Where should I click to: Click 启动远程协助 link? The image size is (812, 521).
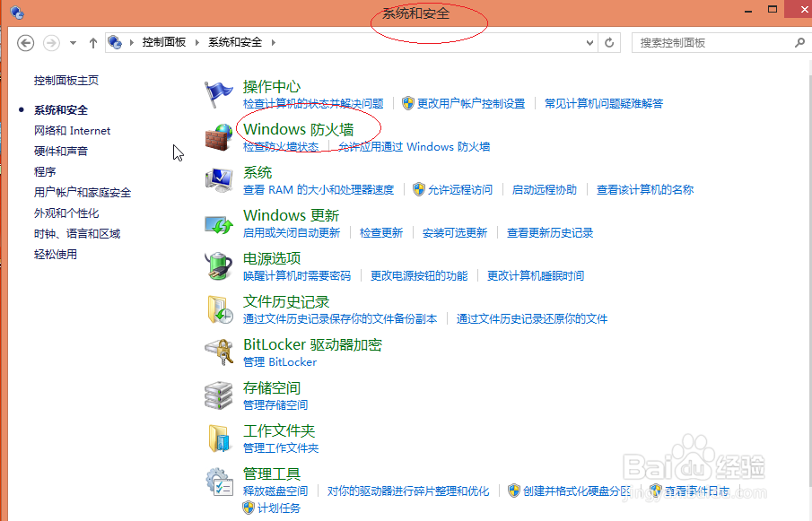545,189
